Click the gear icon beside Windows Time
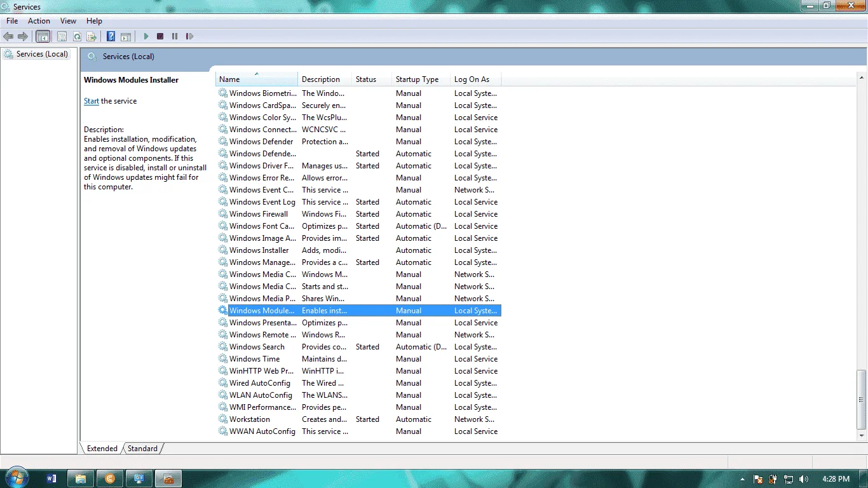Image resolution: width=868 pixels, height=488 pixels. [223, 359]
